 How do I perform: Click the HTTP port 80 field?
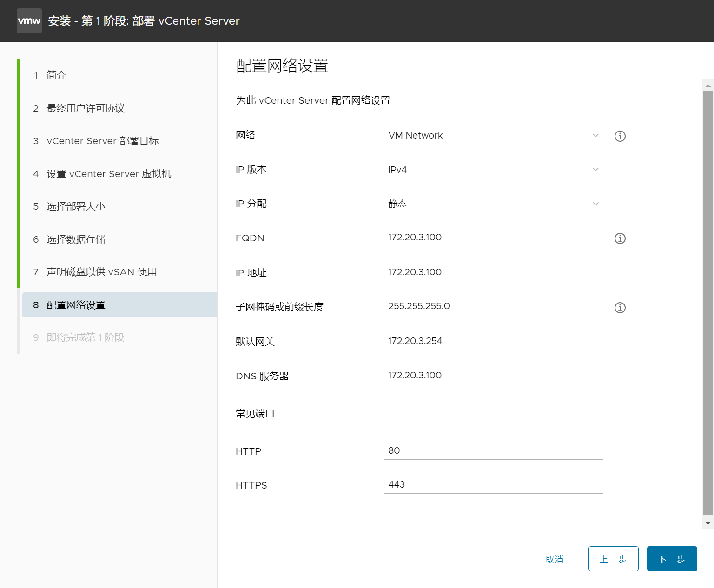[493, 451]
